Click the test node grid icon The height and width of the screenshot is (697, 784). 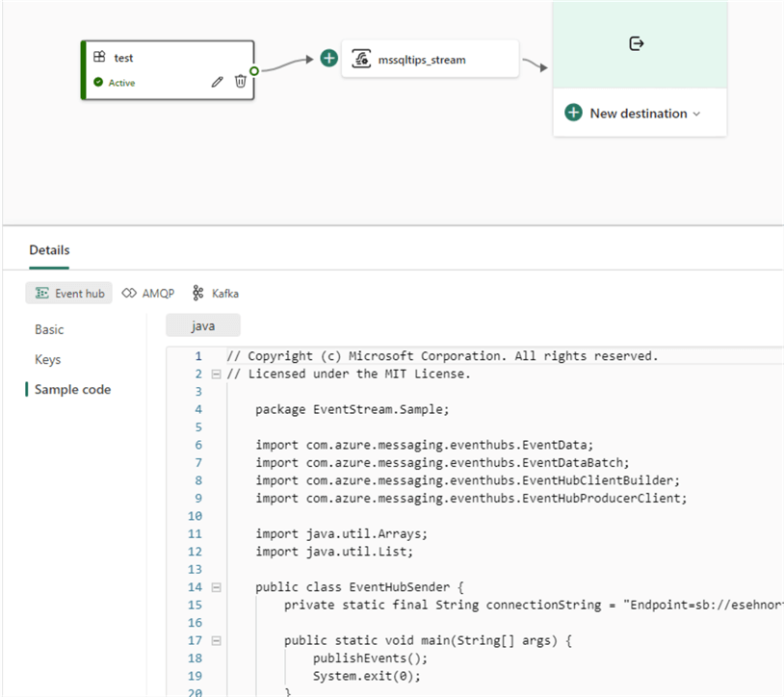point(99,58)
